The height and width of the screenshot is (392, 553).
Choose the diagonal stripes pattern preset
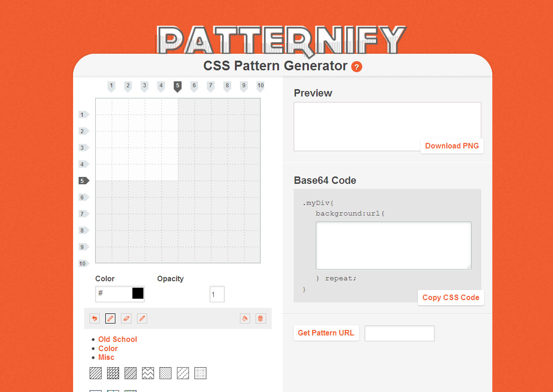tap(96, 373)
